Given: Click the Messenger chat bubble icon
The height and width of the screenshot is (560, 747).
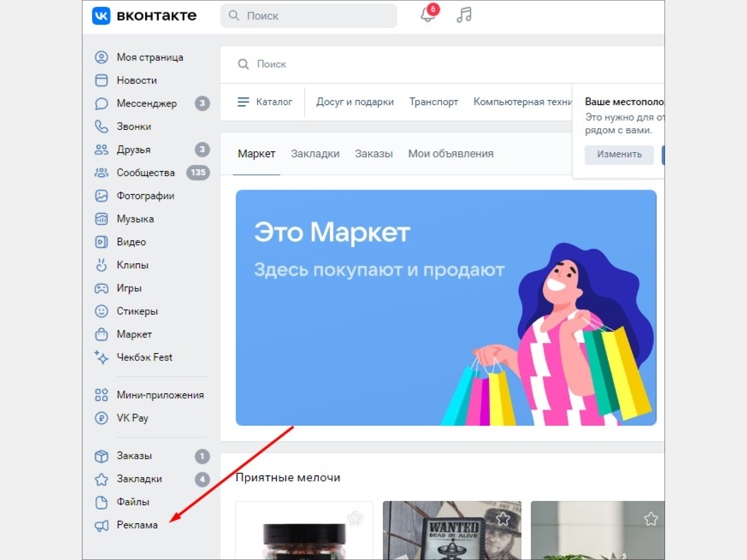Looking at the screenshot, I should pos(101,103).
